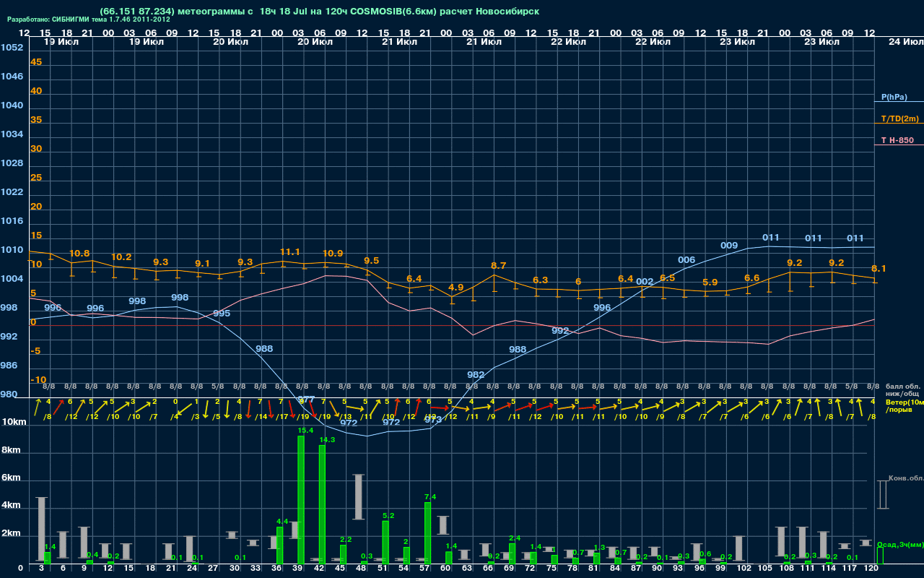Viewport: 924px width, 578px height.
Task: Click temperature value 4.9 on orange curve
Action: pos(456,288)
